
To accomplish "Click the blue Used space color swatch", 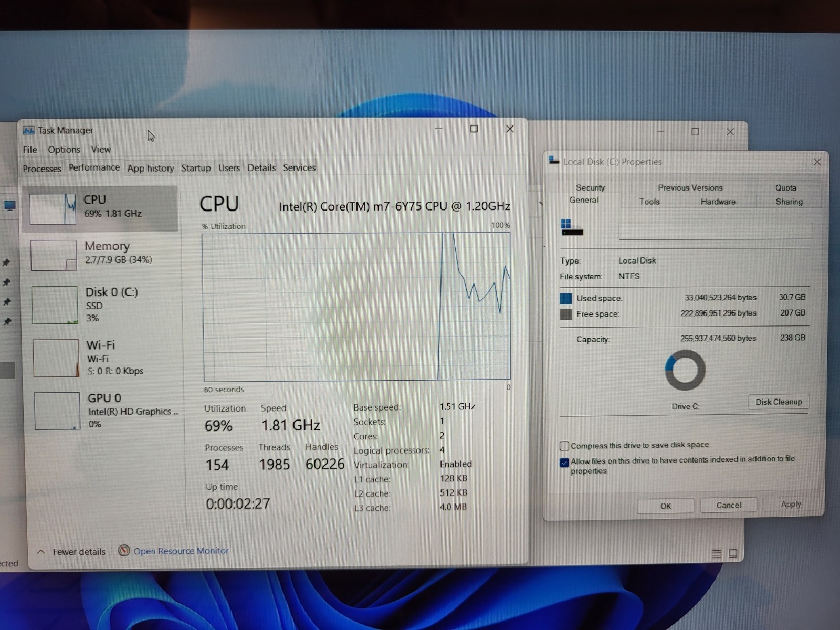I will 566,299.
